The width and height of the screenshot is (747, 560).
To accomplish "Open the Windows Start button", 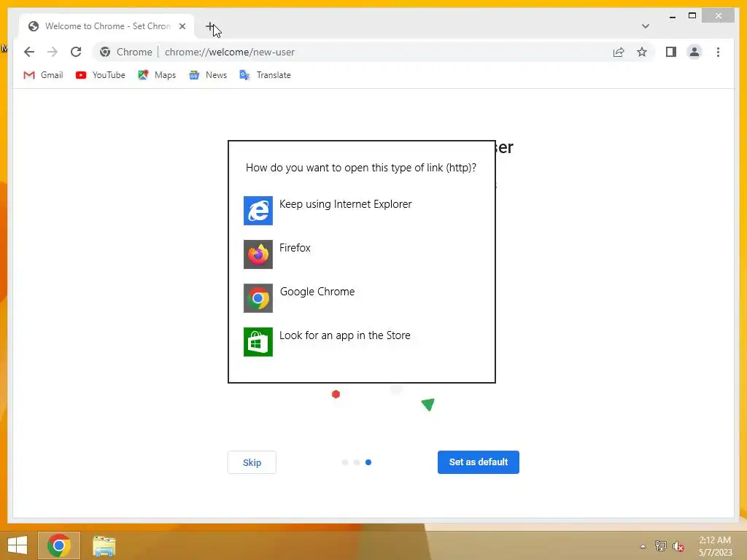I will 18,545.
